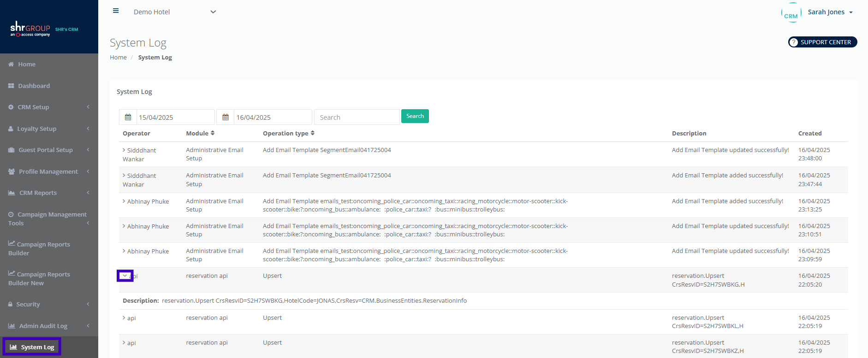Image resolution: width=868 pixels, height=358 pixels.
Task: Expand Abhinay Phuke row created 23:09:59
Action: pos(124,251)
